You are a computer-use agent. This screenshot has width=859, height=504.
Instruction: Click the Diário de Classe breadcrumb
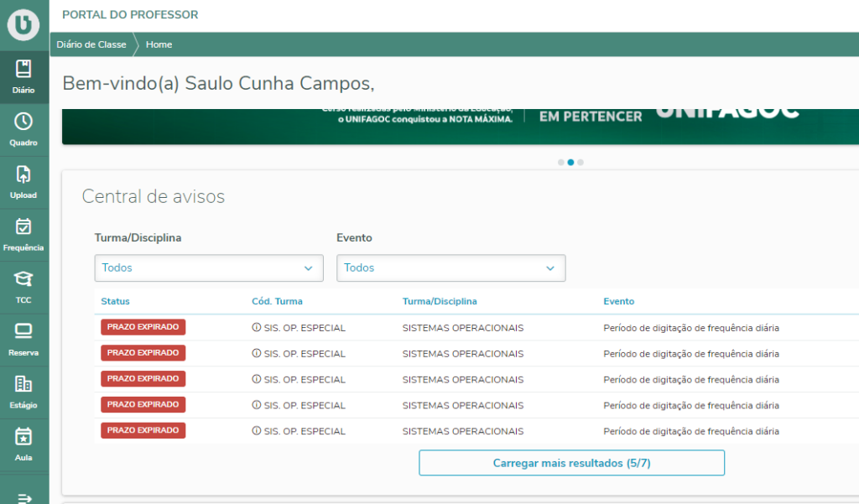(x=91, y=44)
